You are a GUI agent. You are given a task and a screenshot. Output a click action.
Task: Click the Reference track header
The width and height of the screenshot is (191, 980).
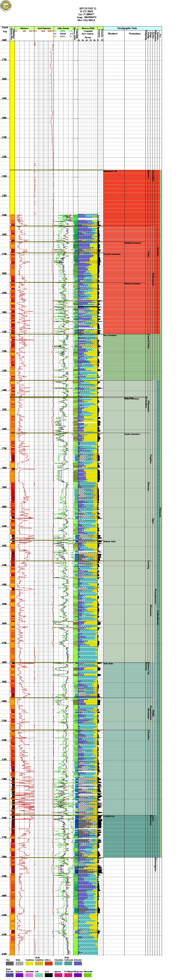tap(24, 29)
